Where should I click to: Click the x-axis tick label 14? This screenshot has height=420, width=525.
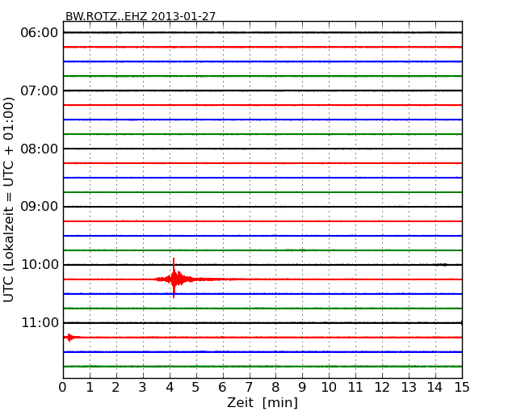click(435, 387)
